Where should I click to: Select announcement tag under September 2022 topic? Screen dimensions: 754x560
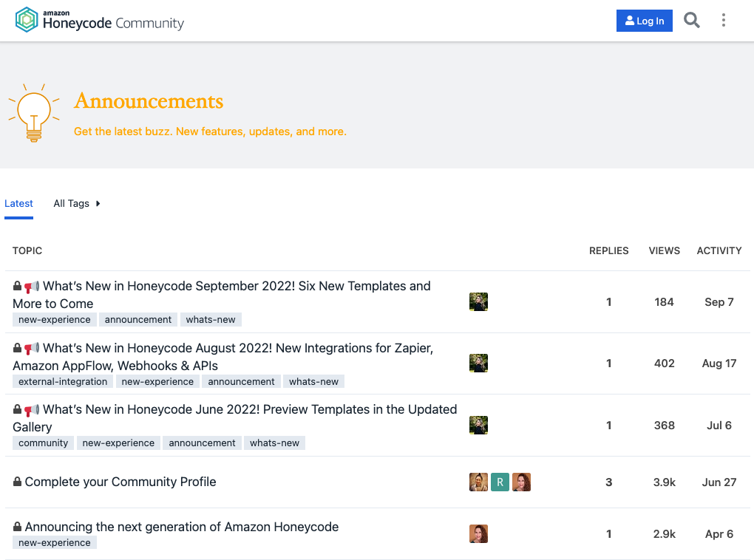click(138, 320)
